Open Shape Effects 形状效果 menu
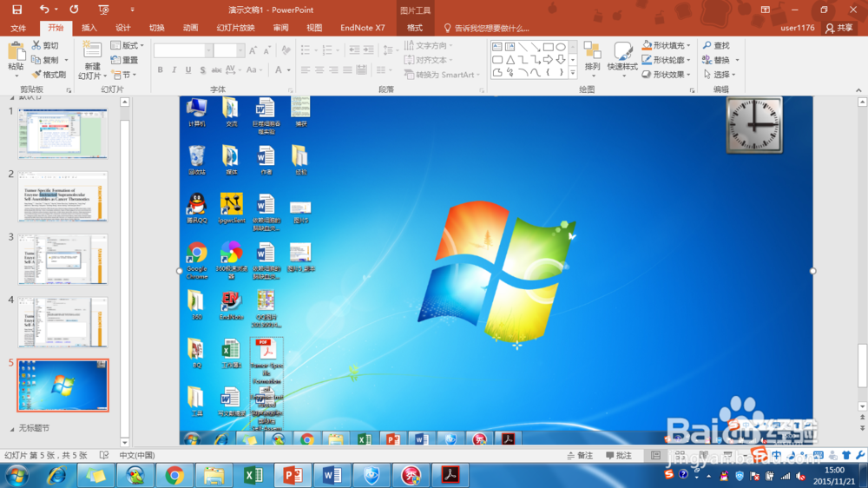 [x=667, y=74]
